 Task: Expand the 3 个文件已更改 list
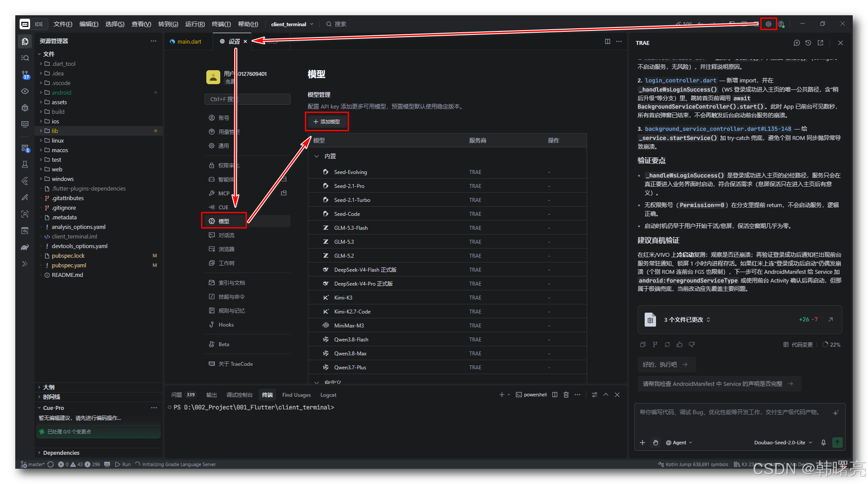click(687, 320)
